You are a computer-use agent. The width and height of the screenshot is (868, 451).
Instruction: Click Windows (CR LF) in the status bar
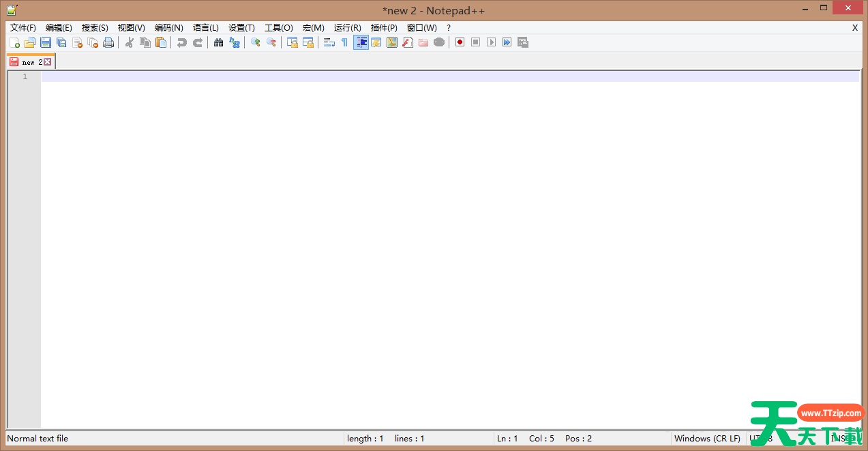[707, 438]
